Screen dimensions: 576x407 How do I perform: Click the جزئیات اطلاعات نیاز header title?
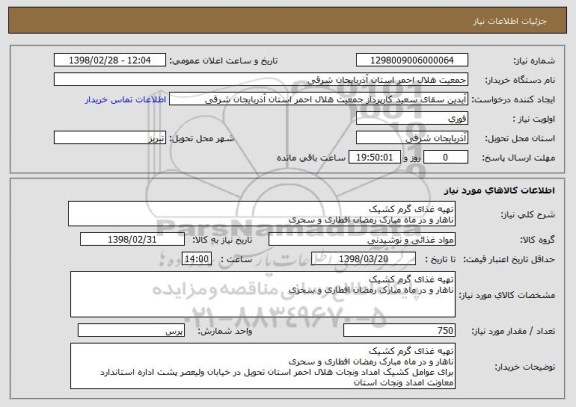510,21
